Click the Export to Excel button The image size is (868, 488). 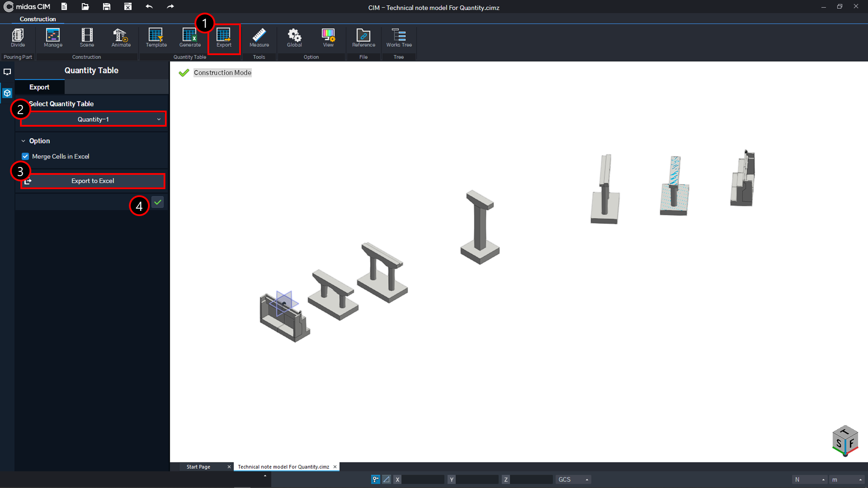tap(92, 180)
